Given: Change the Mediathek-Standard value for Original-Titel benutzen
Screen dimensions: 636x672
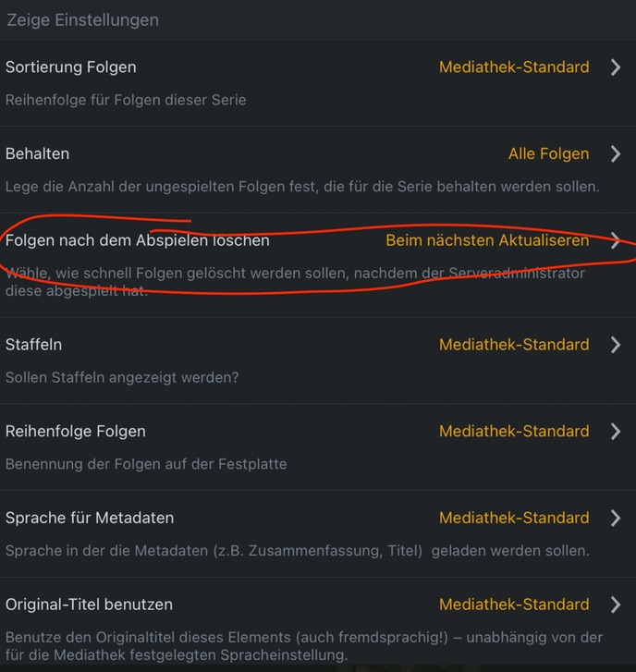Looking at the screenshot, I should [x=514, y=605].
